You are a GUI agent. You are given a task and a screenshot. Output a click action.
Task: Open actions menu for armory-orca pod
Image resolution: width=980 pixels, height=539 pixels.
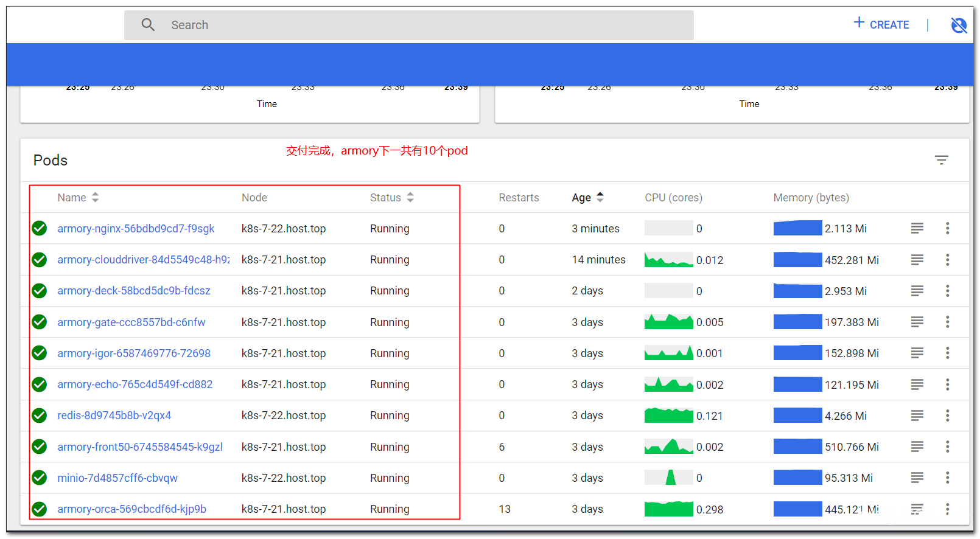[x=947, y=509]
